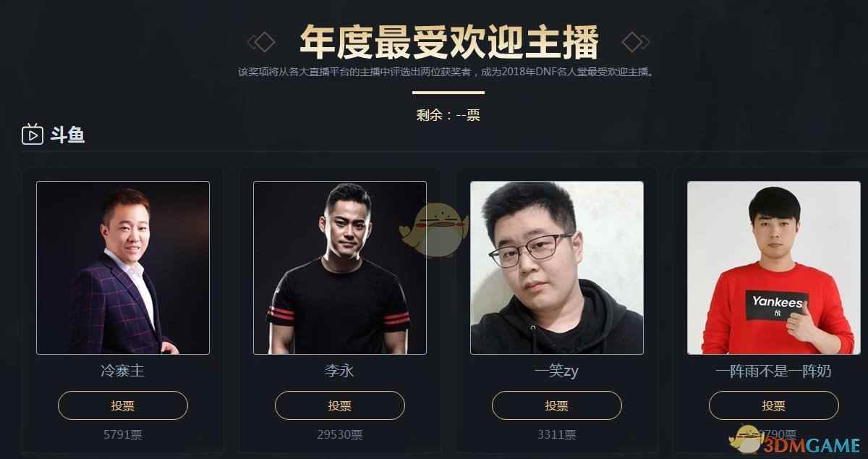Click the 剩余 remaining votes counter
Screen dimensions: 868x459
tap(448, 114)
